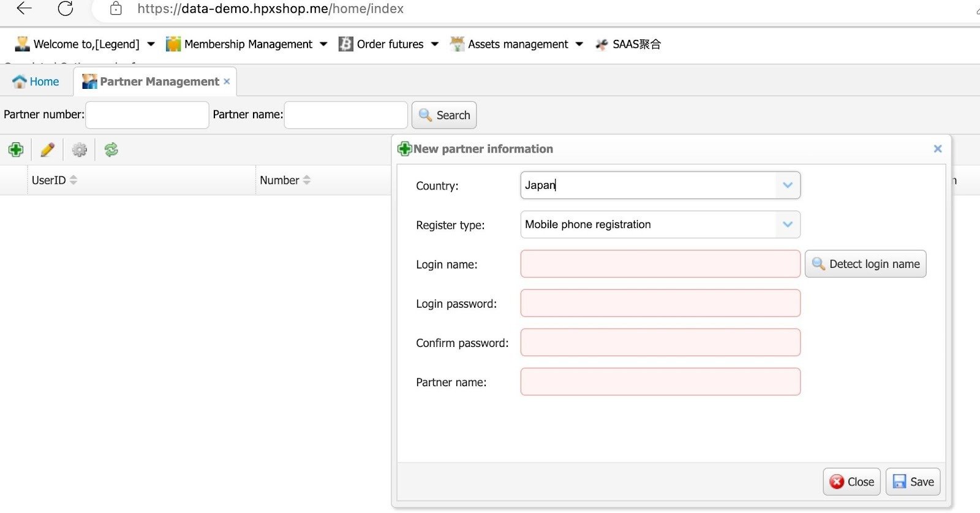Go back using browser back arrow
980x513 pixels.
tap(24, 9)
